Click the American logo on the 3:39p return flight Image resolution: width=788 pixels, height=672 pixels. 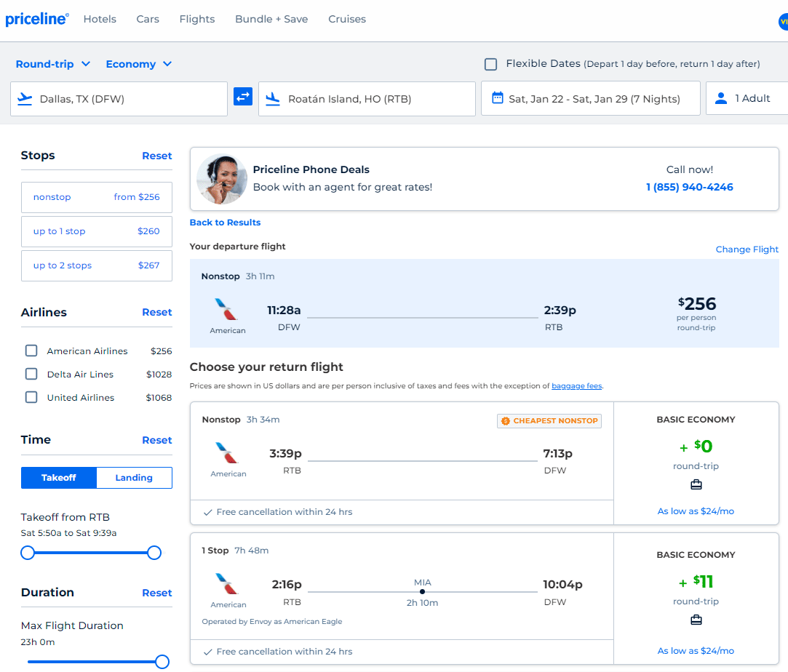(x=227, y=452)
